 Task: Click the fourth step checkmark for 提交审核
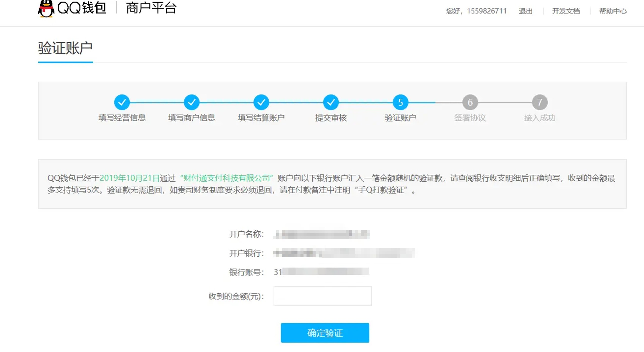(x=331, y=102)
